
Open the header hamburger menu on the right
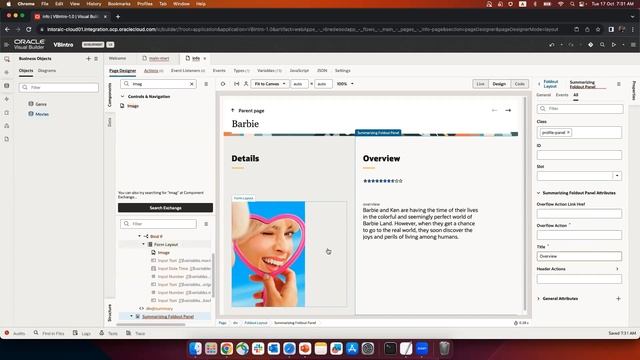633,44
